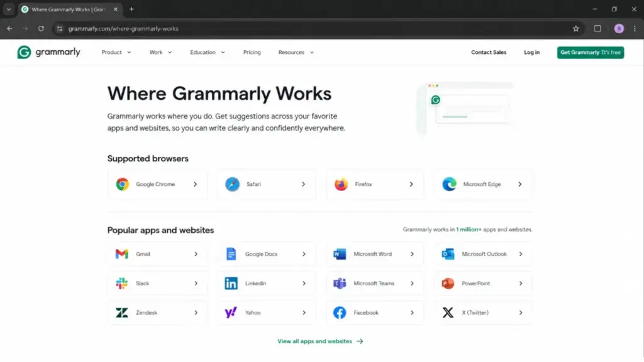
Task: Open the Firefox card label
Action: pyautogui.click(x=363, y=184)
